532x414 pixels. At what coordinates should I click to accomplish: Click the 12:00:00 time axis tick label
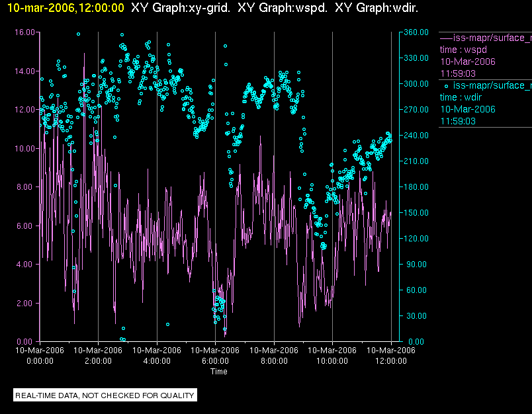coord(390,361)
